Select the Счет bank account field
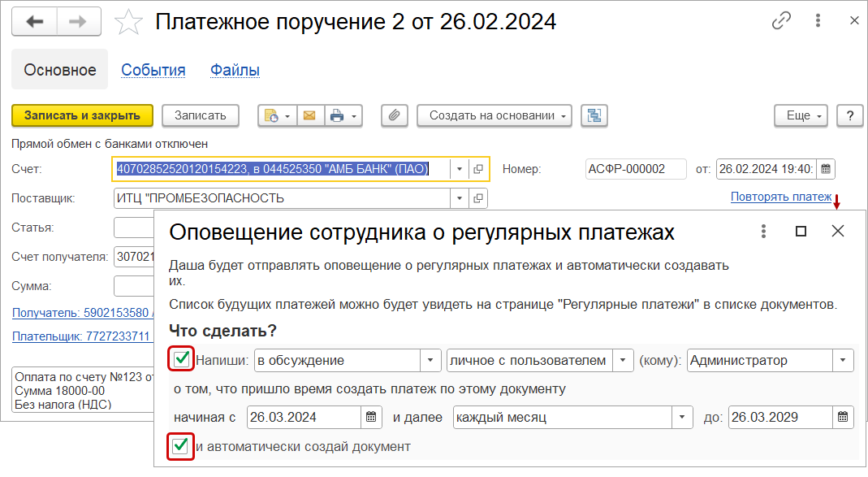Image resolution: width=868 pixels, height=477 pixels. [281, 169]
